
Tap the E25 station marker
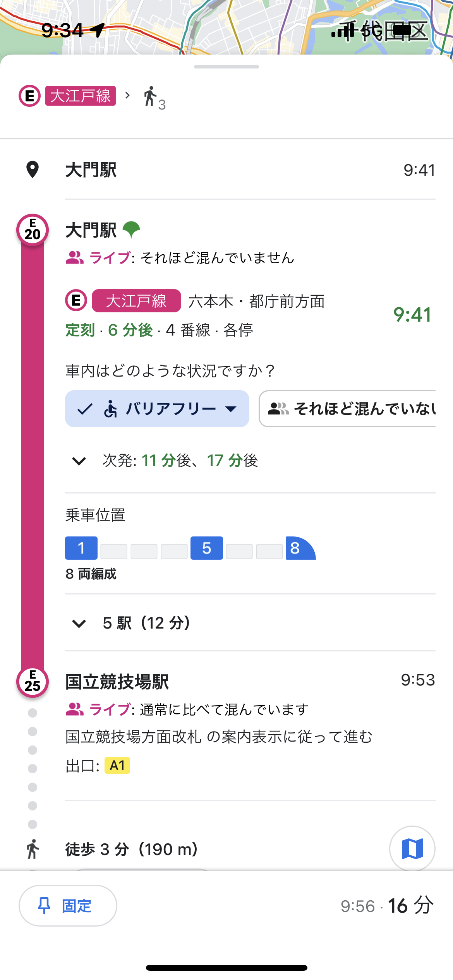[33, 682]
